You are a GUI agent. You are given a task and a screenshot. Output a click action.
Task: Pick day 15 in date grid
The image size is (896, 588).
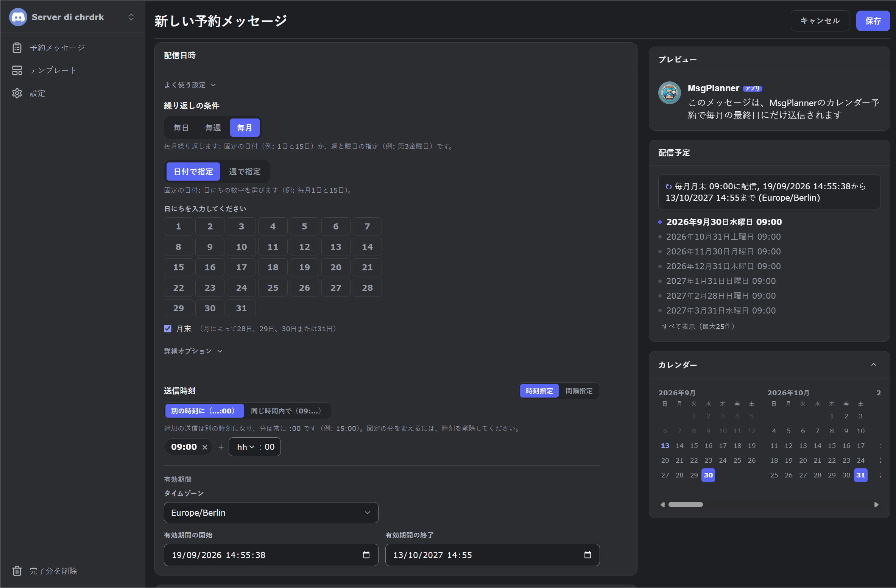click(178, 267)
